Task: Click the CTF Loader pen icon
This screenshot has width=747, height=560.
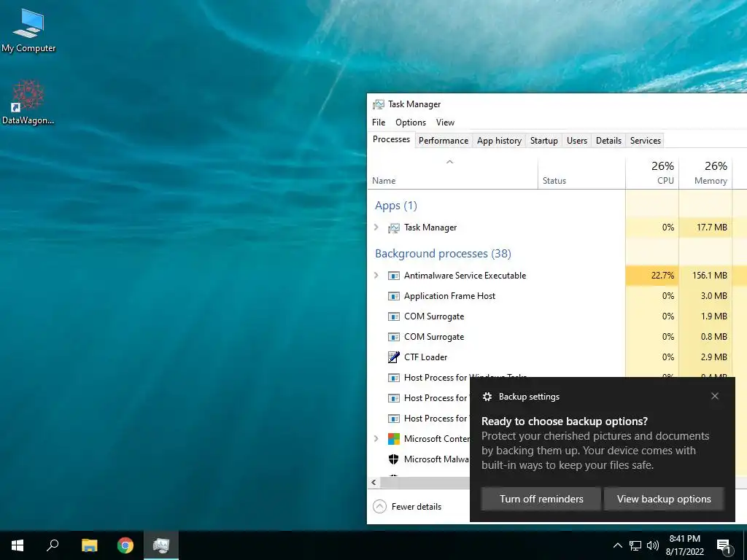Action: pos(393,357)
